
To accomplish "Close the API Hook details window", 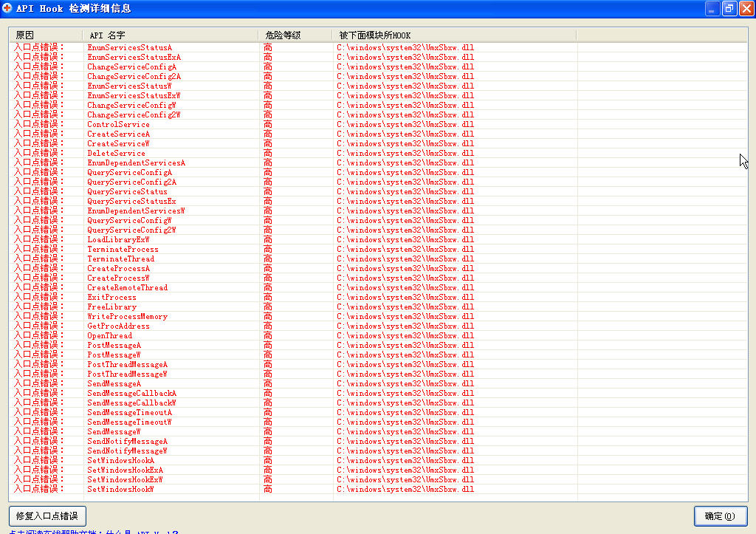I will pos(746,9).
